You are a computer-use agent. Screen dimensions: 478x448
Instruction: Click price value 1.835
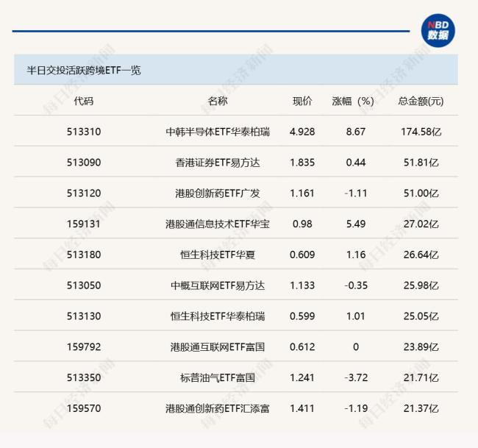click(302, 163)
